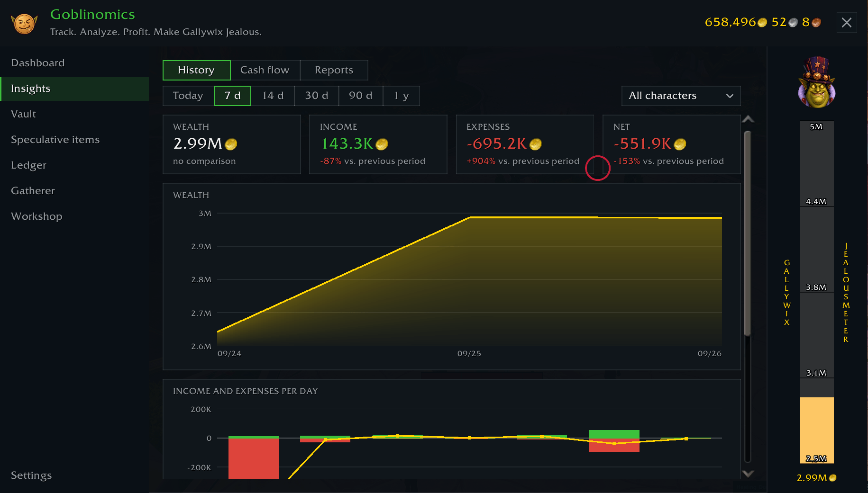Click the gold coin in the Income card

tap(382, 144)
